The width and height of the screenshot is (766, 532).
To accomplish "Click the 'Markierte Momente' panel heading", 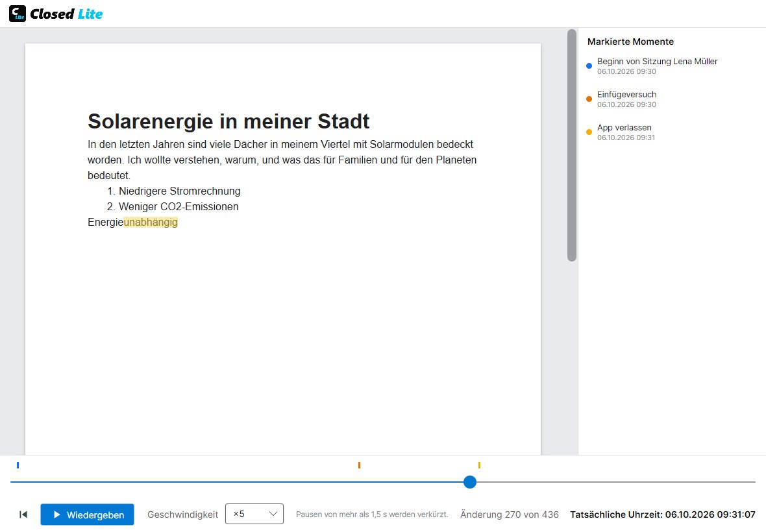I will click(630, 42).
